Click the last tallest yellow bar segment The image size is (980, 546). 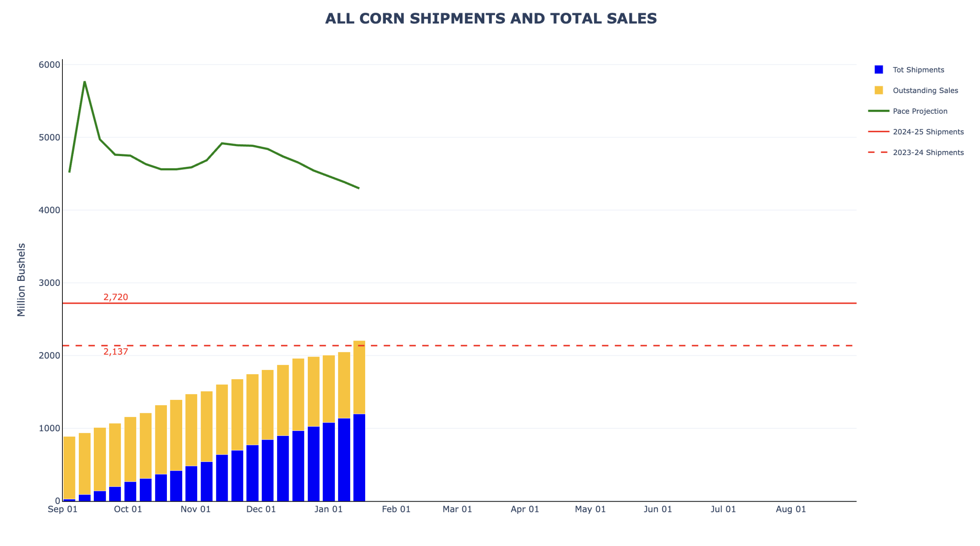point(359,377)
